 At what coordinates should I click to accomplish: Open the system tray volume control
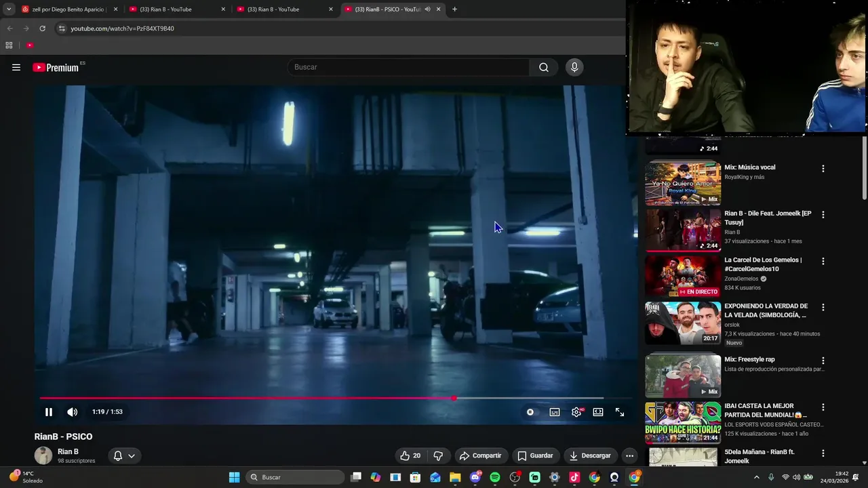[797, 477]
